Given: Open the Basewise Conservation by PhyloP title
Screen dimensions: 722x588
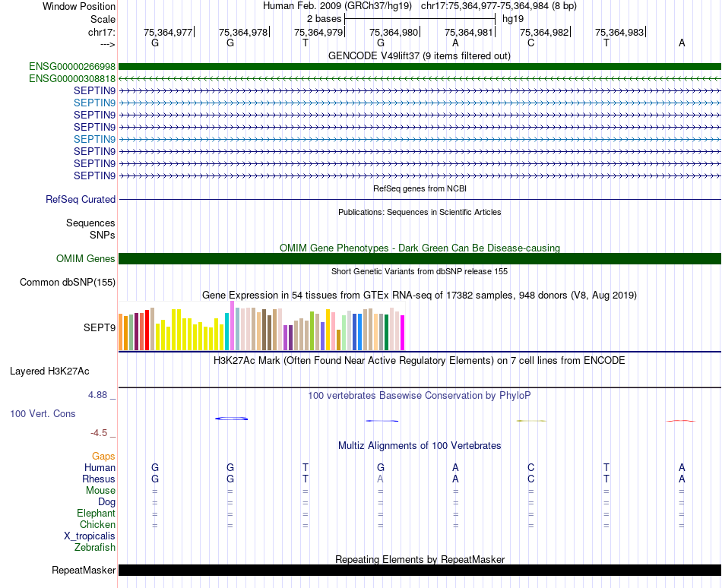Looking at the screenshot, I should click(x=420, y=396).
